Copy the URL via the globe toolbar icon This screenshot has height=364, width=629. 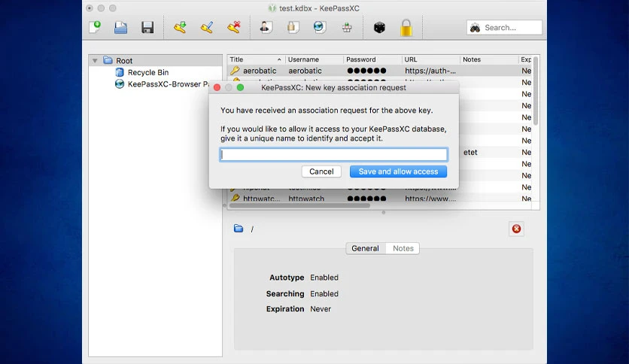(x=319, y=27)
